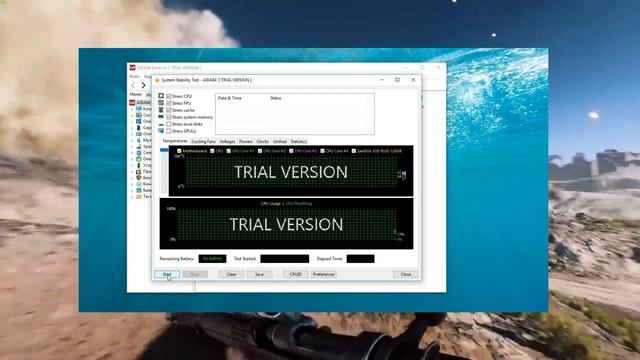Expand the Системная плата node chevron
The height and width of the screenshot is (360, 640).
coord(132,115)
